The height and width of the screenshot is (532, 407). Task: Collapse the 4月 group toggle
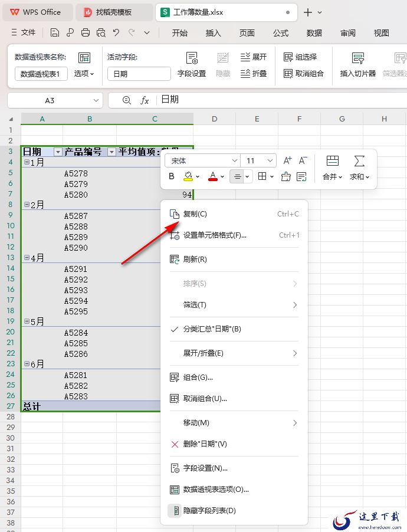coord(27,258)
